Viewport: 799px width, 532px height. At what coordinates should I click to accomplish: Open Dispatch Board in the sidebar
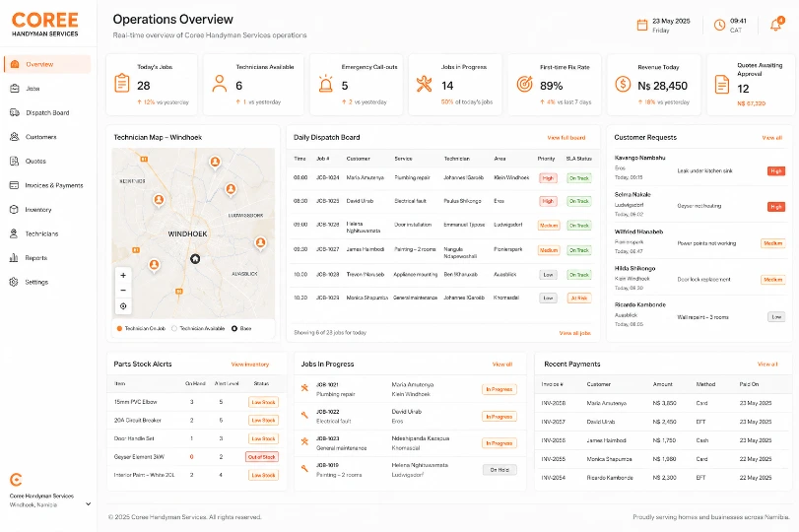click(47, 112)
